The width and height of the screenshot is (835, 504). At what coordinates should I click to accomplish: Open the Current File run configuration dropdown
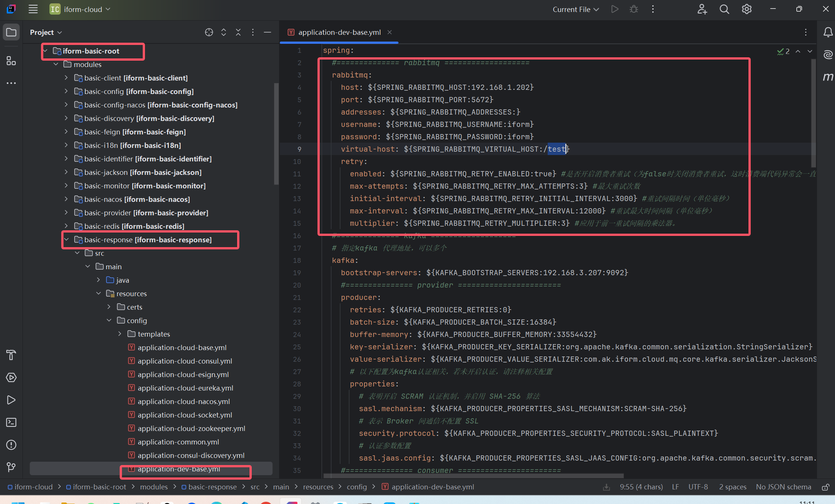coord(576,9)
